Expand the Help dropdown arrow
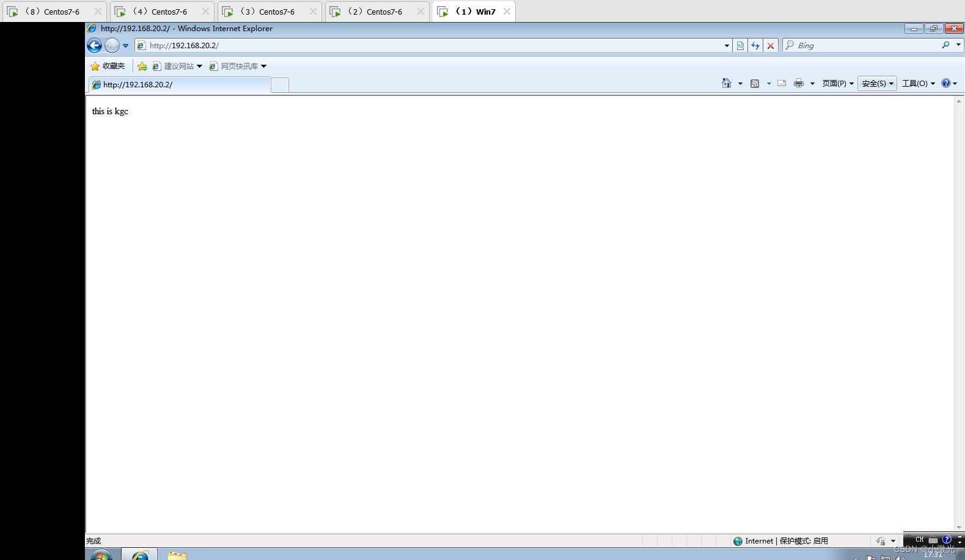Viewport: 965px width, 560px height. 955,84
